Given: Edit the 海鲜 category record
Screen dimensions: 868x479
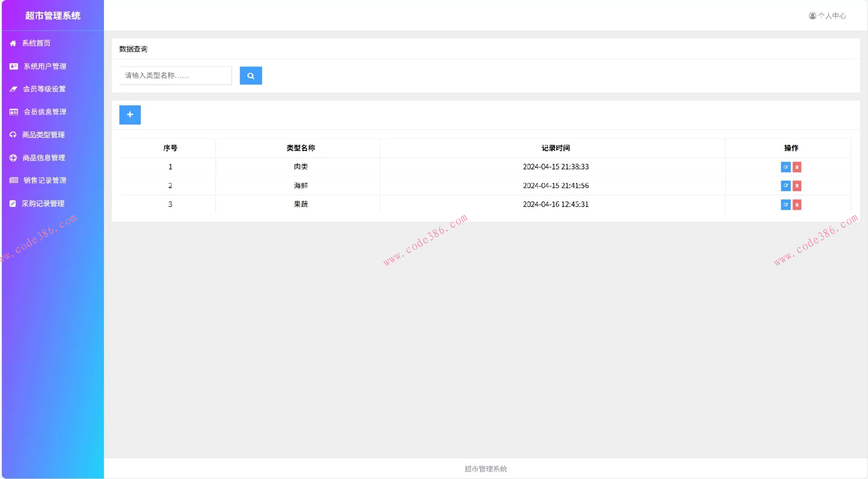Looking at the screenshot, I should coord(786,186).
